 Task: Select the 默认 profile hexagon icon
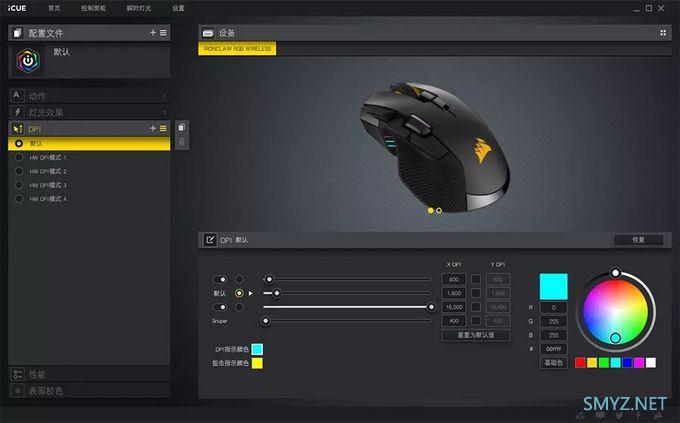28,61
